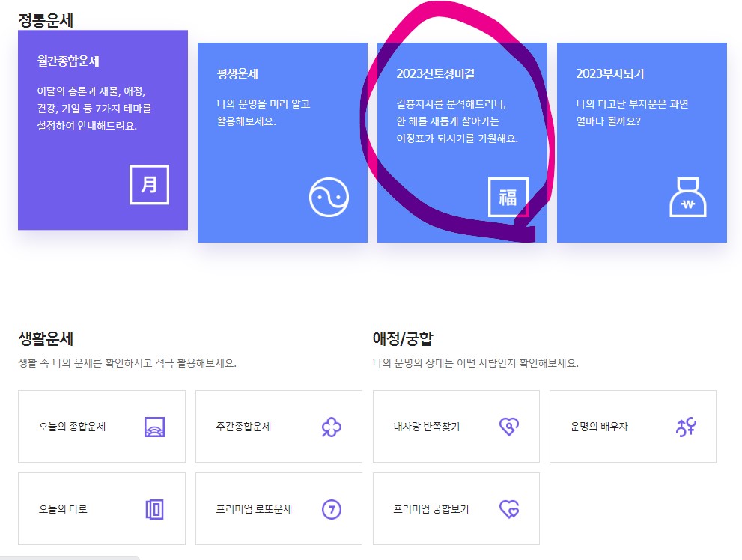Click the rainbow picture icon beside 오늘의 종합운세

coord(155,427)
